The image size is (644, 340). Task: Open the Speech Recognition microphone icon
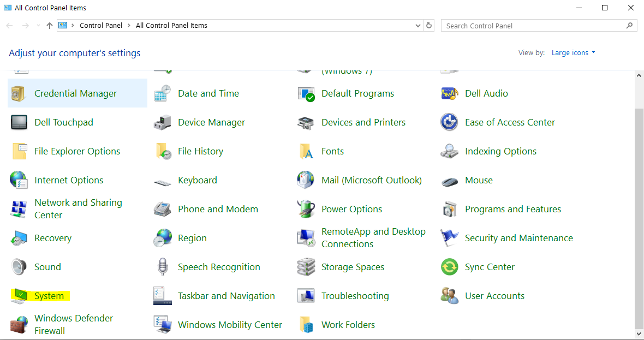pos(162,267)
